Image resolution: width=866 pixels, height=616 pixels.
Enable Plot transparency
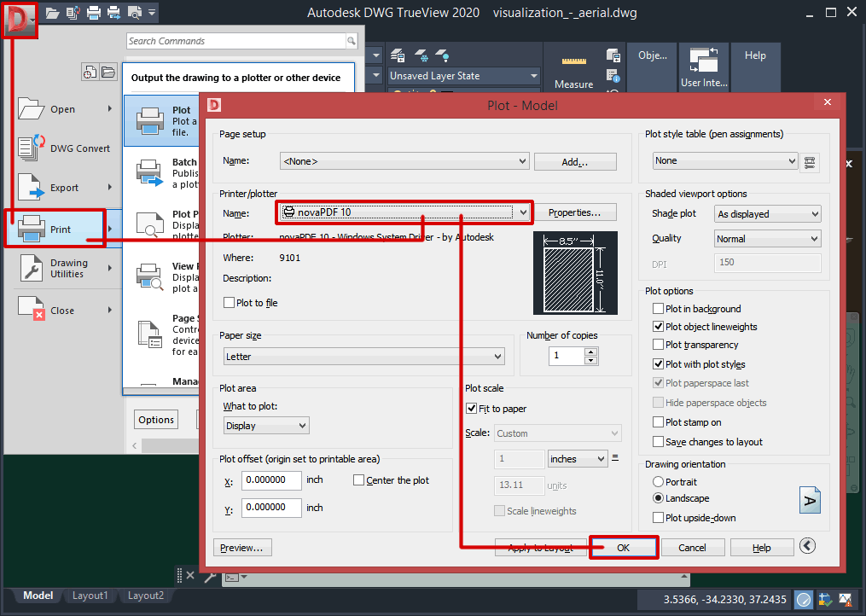coord(658,344)
